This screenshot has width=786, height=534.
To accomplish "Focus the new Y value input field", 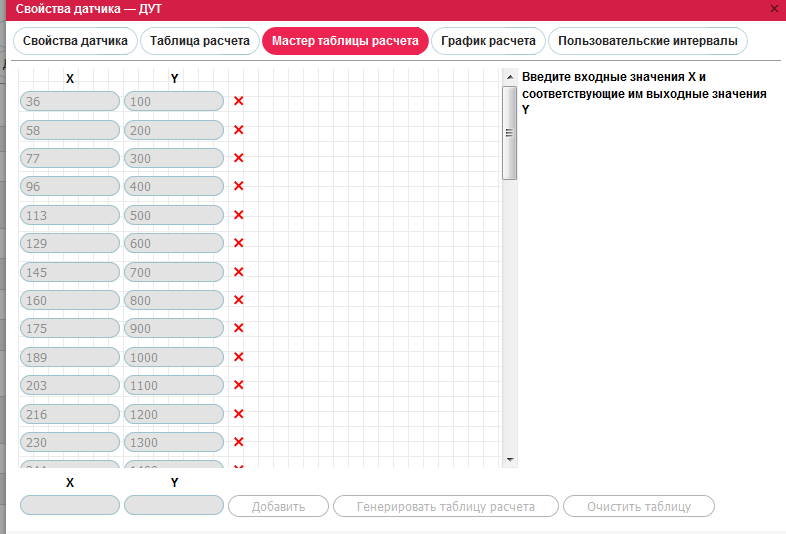I will (x=174, y=506).
